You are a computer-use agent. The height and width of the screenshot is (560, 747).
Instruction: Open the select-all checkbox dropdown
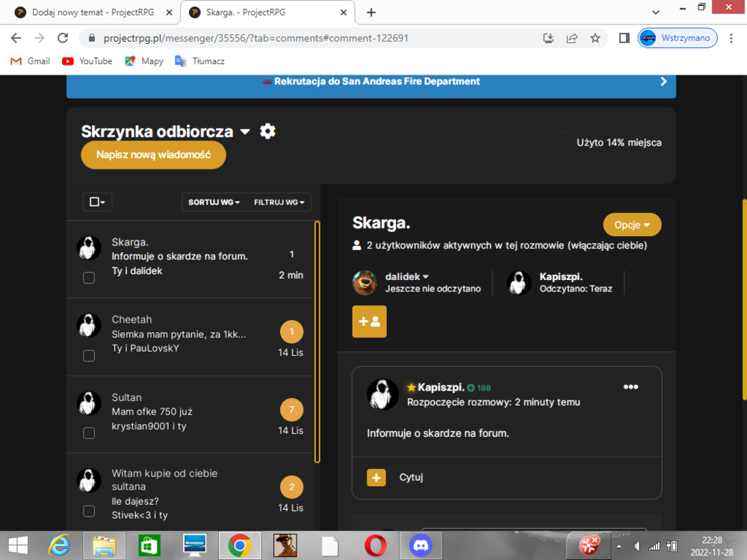97,202
